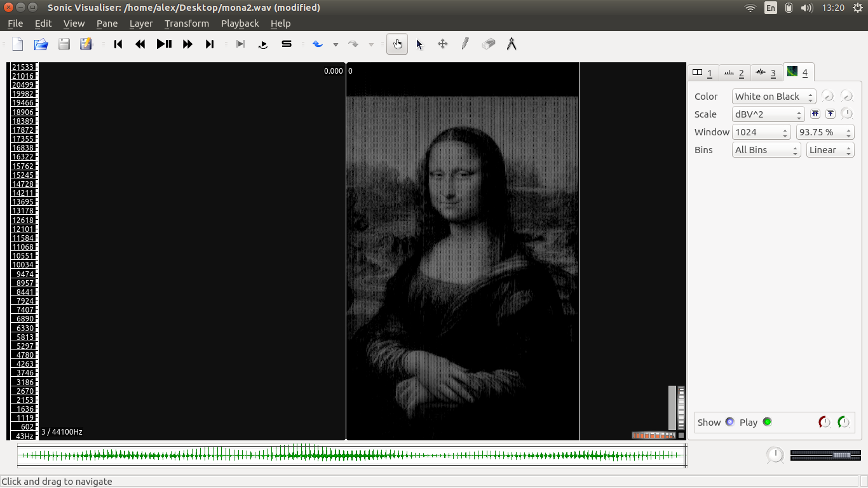Click the Open file folder icon
This screenshot has height=488, width=868.
tap(41, 44)
